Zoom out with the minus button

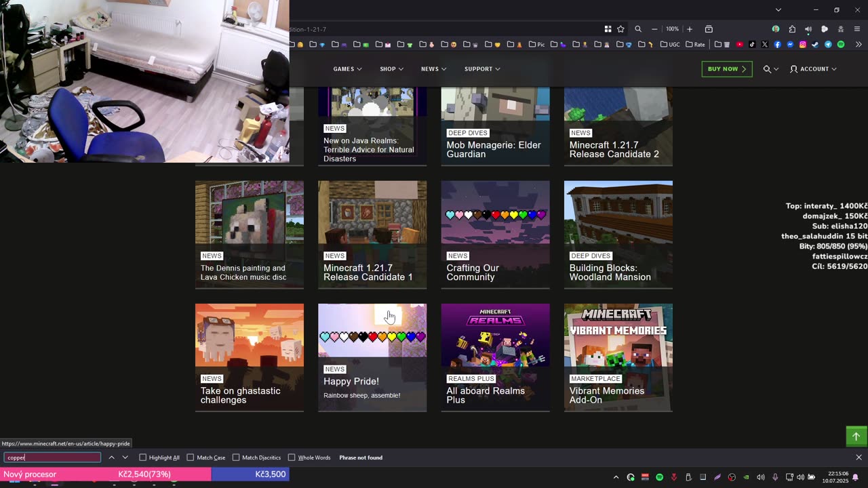pos(654,29)
